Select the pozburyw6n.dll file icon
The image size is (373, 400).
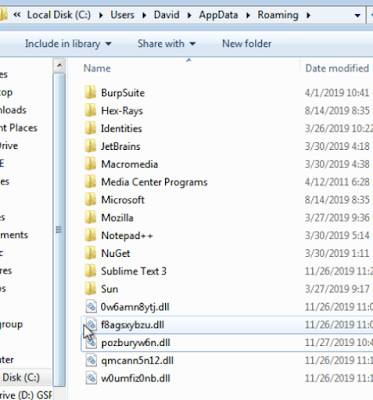(x=91, y=342)
